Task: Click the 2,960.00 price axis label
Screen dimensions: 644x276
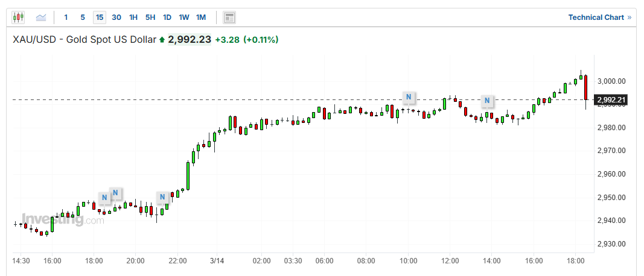Action: [612, 174]
